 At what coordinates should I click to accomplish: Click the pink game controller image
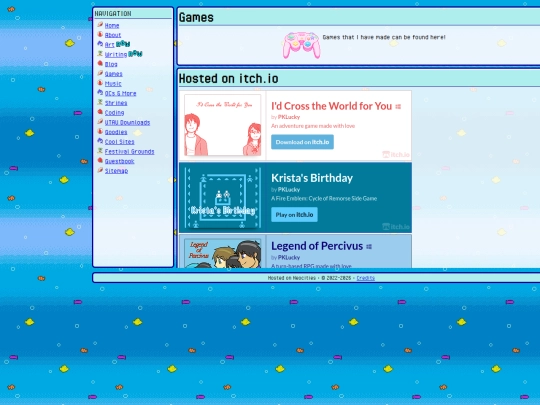click(302, 45)
